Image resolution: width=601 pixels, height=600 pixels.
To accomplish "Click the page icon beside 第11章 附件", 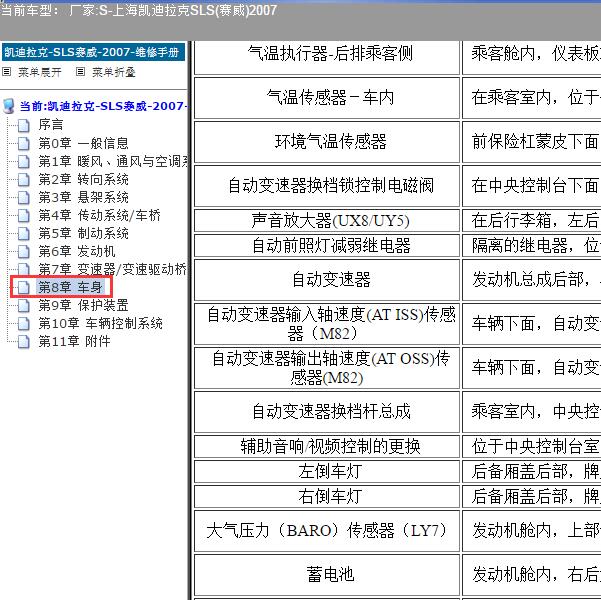I will coord(24,341).
